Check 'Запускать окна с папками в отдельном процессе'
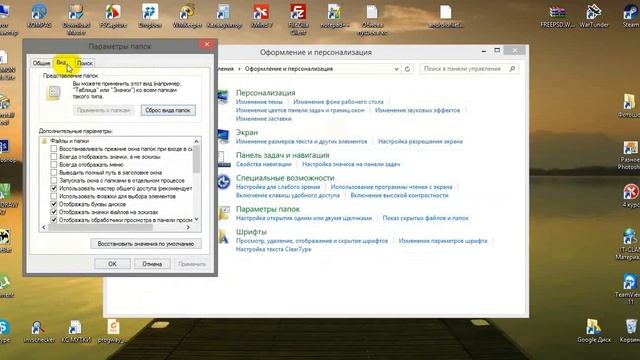This screenshot has width=640, height=360. pyautogui.click(x=53, y=180)
